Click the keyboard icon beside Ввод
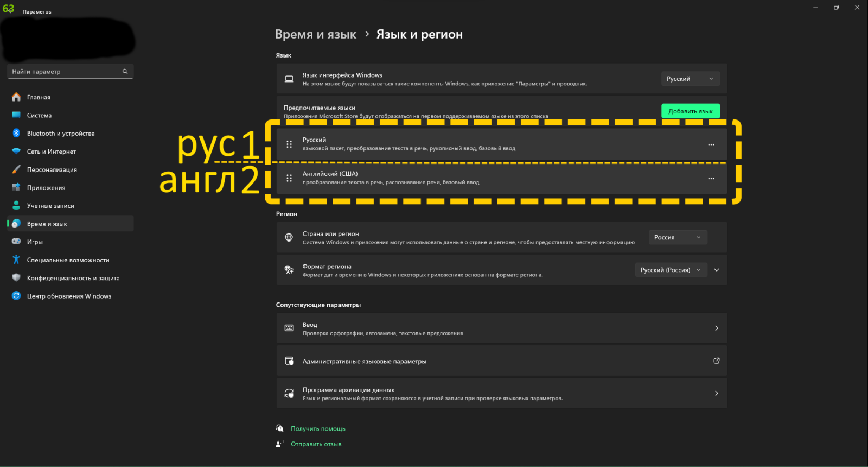This screenshot has width=868, height=467. (289, 328)
